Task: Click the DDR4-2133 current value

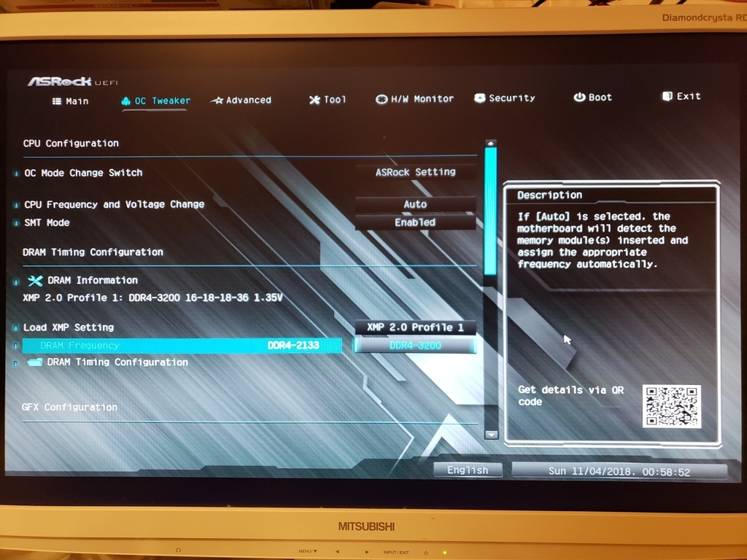Action: click(x=293, y=345)
